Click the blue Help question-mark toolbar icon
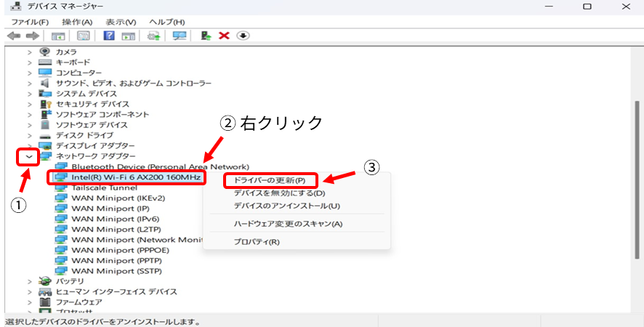 click(109, 36)
